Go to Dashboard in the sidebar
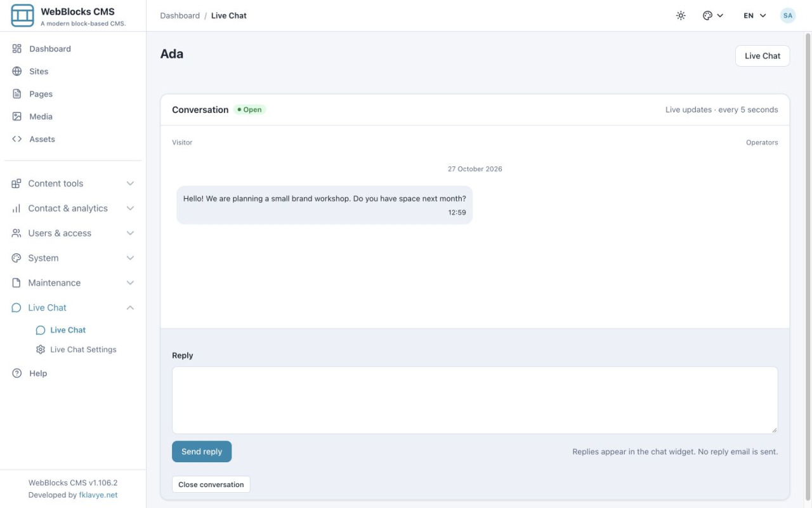Viewport: 812px width, 508px height. click(x=73, y=49)
